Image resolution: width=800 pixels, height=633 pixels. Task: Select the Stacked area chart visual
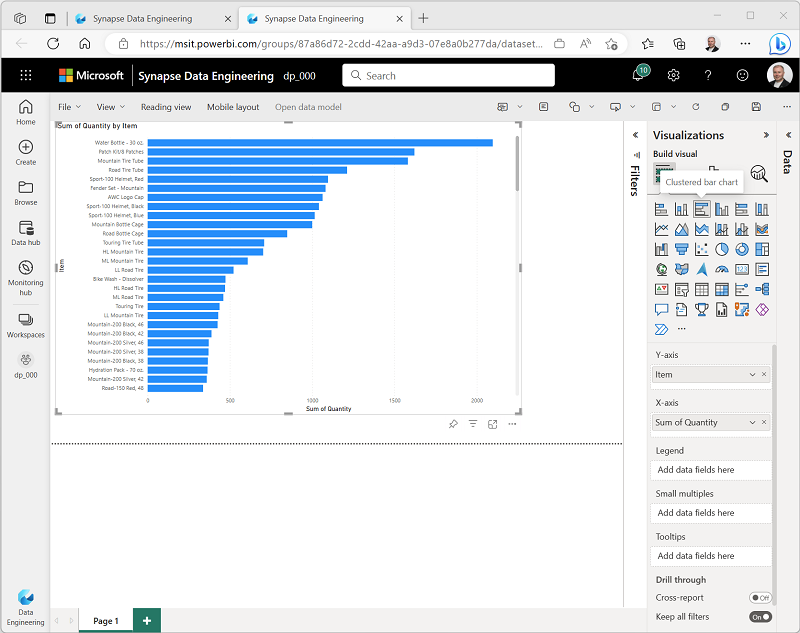702,230
